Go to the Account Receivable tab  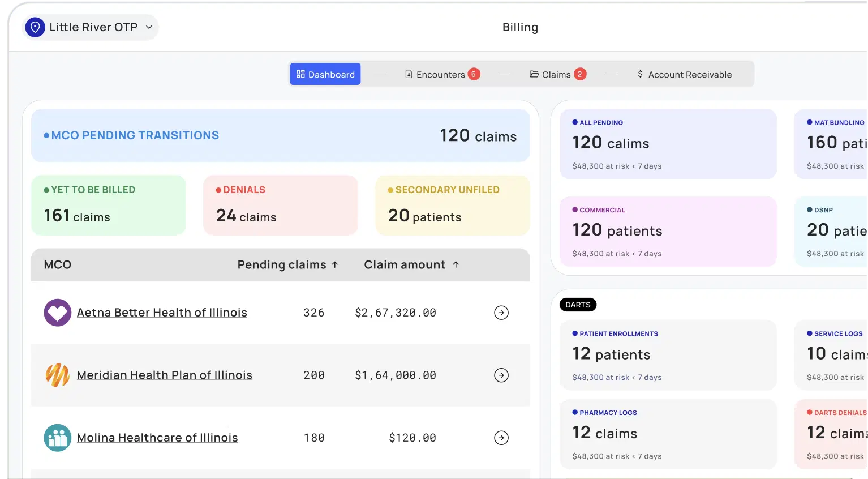click(684, 74)
